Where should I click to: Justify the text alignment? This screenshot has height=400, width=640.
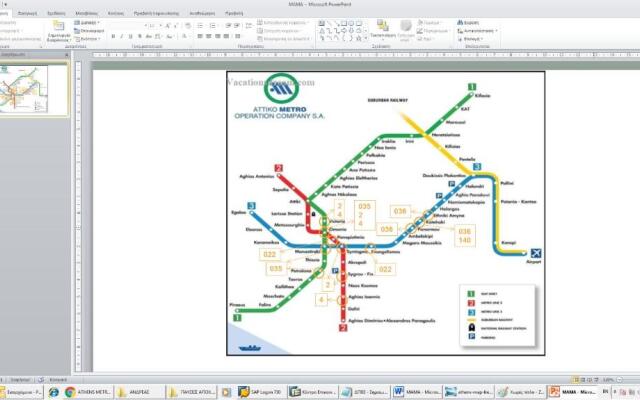click(226, 36)
